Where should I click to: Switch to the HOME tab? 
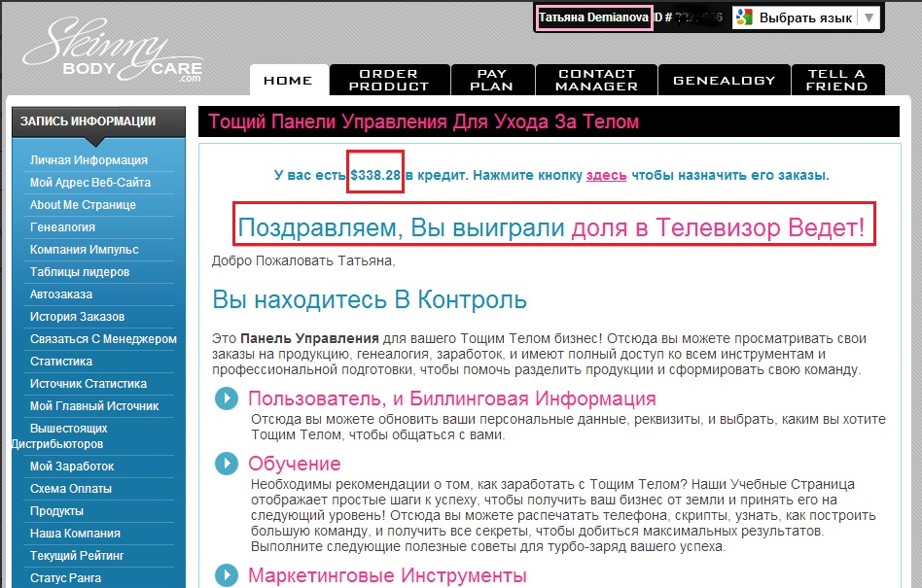click(288, 80)
